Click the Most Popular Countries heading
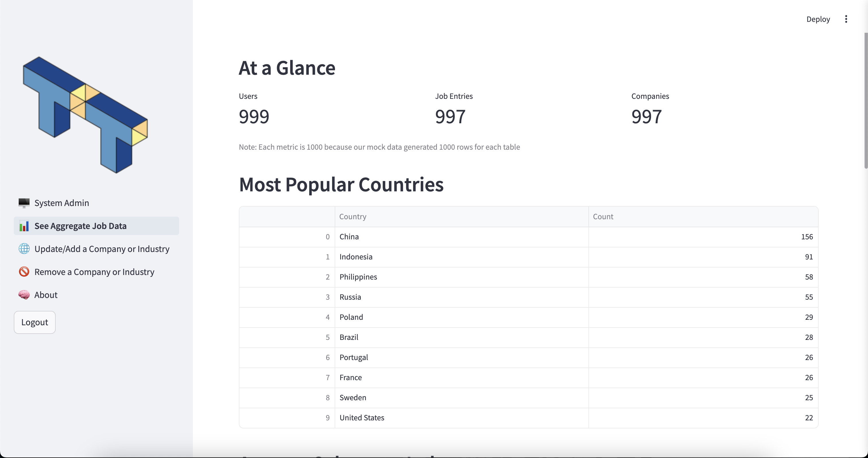868x458 pixels. point(341,185)
